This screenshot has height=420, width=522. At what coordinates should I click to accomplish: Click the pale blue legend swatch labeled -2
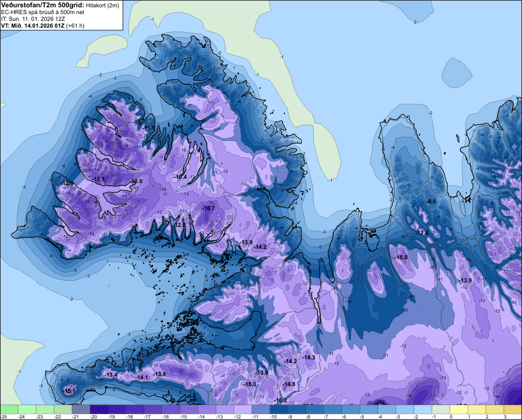(423, 410)
